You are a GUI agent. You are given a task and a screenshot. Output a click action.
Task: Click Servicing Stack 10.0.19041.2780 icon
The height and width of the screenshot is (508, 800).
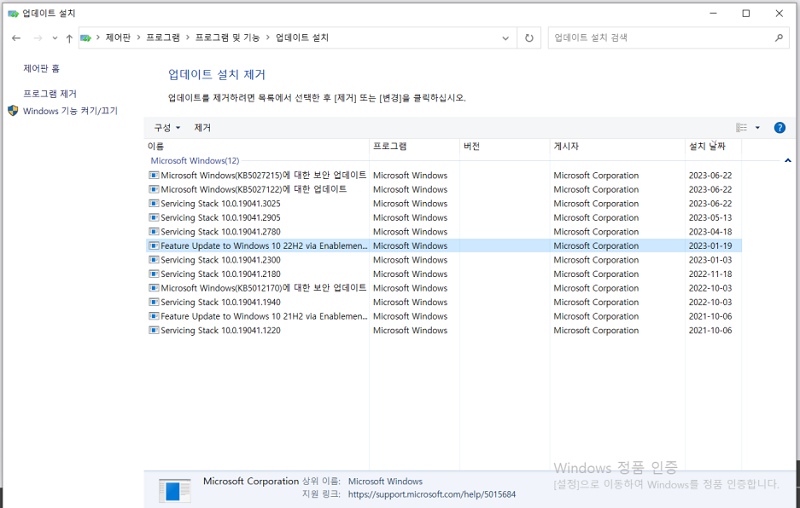tap(154, 232)
